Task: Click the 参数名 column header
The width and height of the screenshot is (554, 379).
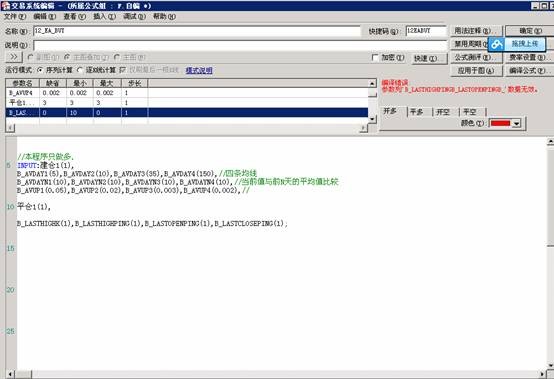Action: (23, 83)
